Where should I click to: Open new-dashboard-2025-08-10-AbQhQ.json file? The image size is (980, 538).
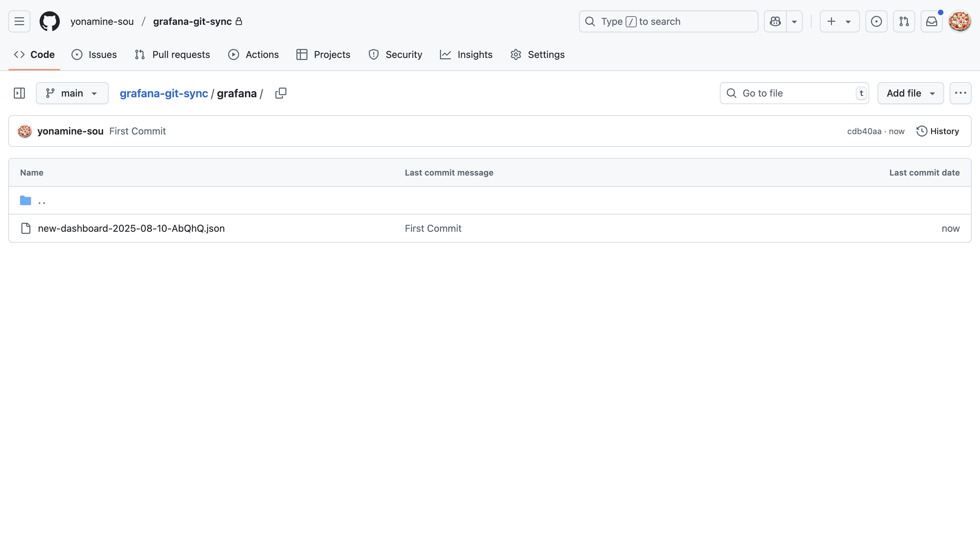[131, 228]
